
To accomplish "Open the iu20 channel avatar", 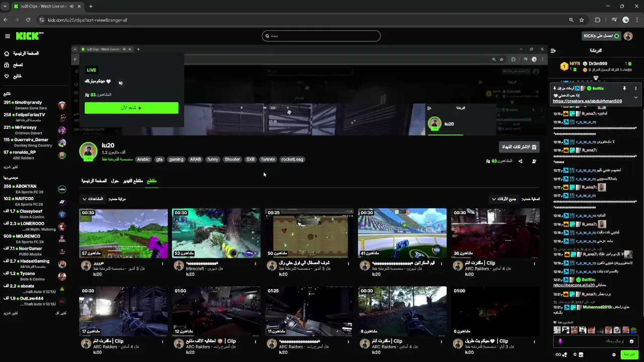I will [88, 152].
